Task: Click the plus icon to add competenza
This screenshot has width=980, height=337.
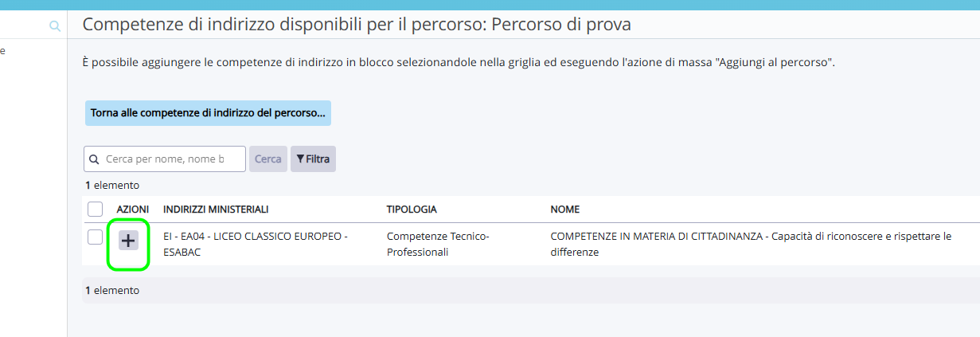Action: tap(128, 240)
